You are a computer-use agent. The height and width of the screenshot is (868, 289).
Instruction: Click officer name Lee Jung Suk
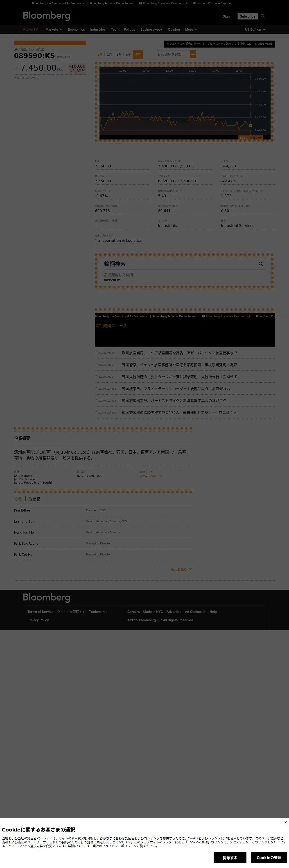(24, 521)
